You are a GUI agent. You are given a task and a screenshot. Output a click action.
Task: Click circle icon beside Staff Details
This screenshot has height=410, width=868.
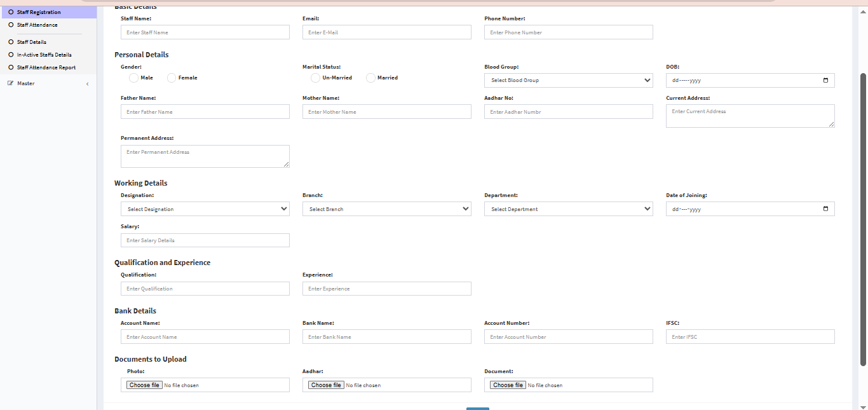[x=11, y=42]
